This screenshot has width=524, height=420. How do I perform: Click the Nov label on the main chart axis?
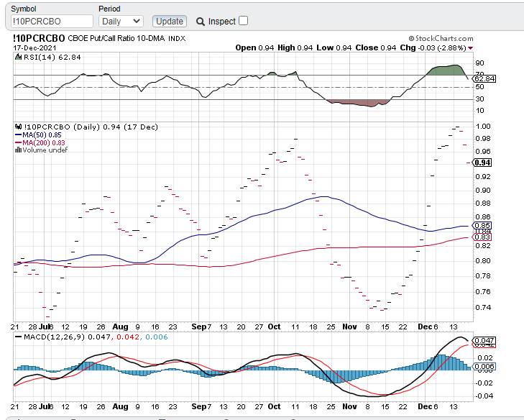point(349,327)
